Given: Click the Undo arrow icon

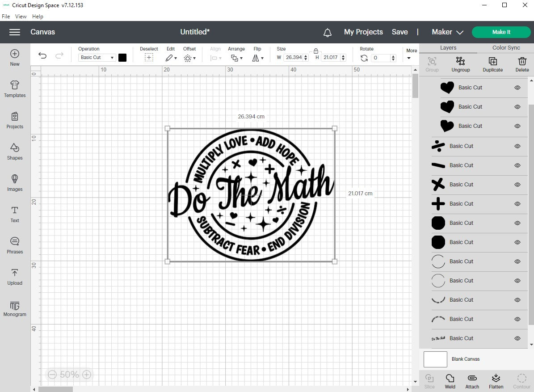Looking at the screenshot, I should (x=42, y=55).
